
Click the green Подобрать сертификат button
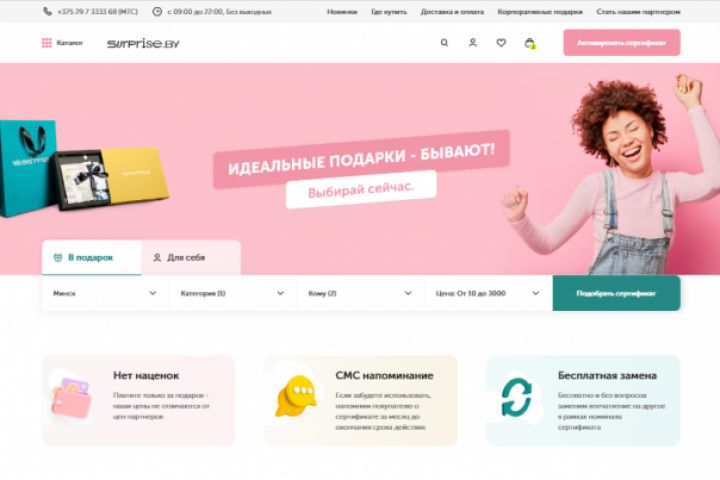(x=616, y=293)
